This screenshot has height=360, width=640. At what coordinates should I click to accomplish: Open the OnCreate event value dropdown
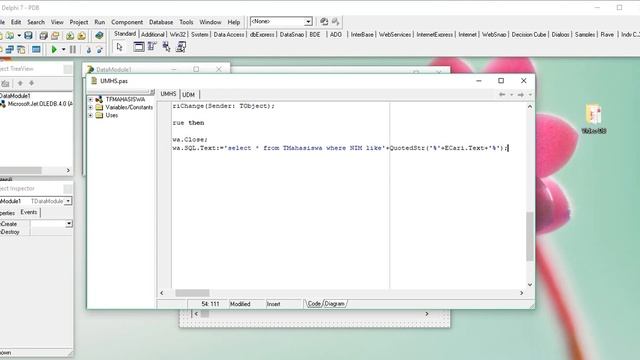(69, 224)
